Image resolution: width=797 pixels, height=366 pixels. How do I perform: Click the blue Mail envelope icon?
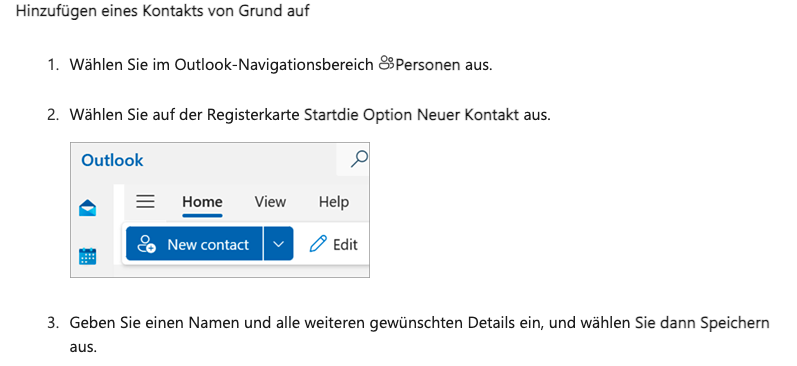(88, 208)
